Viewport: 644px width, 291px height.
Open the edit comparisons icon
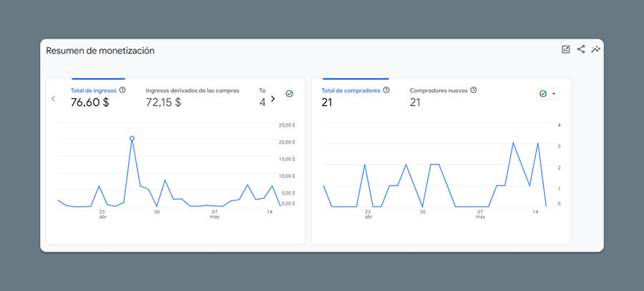(x=566, y=49)
